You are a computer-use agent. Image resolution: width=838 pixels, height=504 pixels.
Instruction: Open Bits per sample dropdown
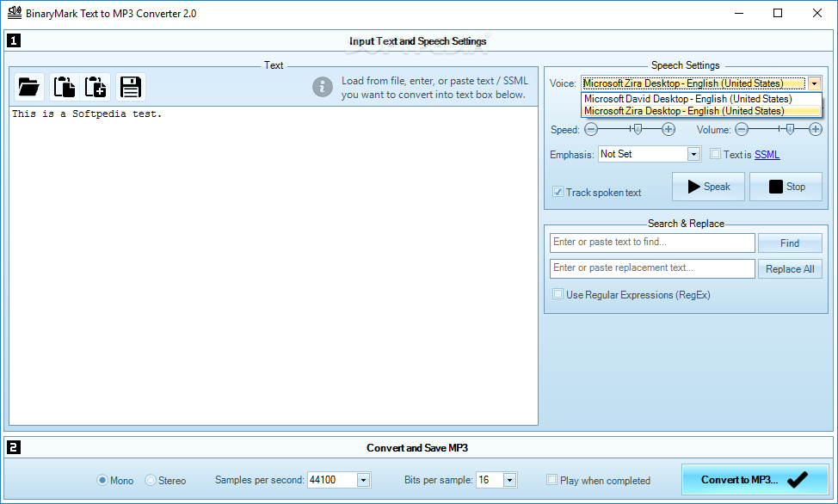(x=509, y=480)
